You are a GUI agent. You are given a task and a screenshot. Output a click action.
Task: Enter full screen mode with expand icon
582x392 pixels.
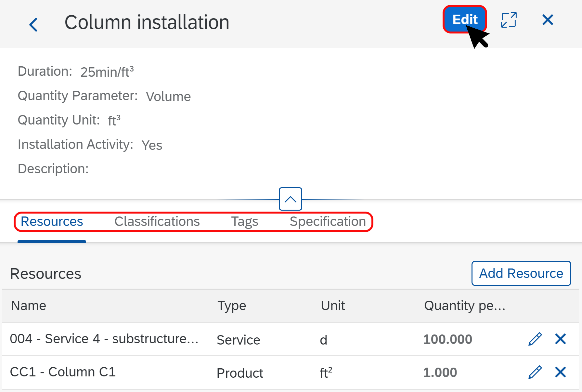click(x=509, y=20)
